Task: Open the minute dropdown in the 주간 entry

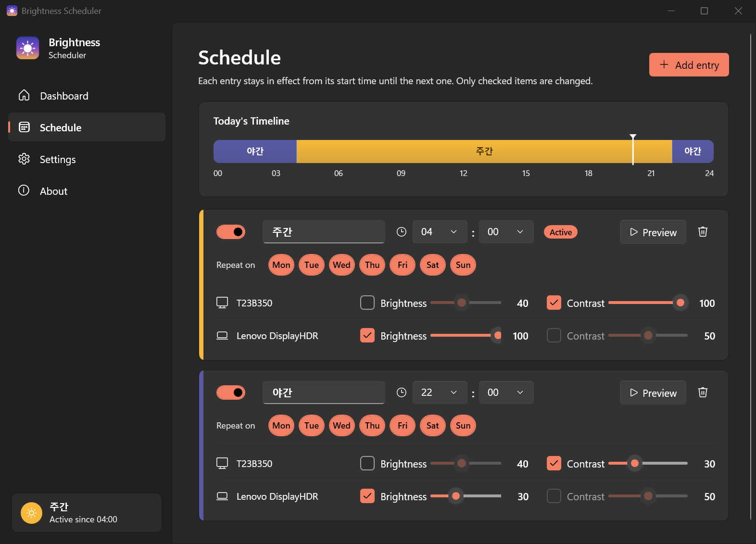Action: pos(506,232)
